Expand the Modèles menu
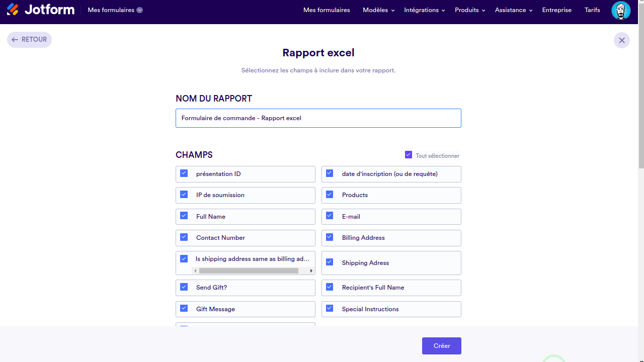The height and width of the screenshot is (362, 644). (x=378, y=10)
